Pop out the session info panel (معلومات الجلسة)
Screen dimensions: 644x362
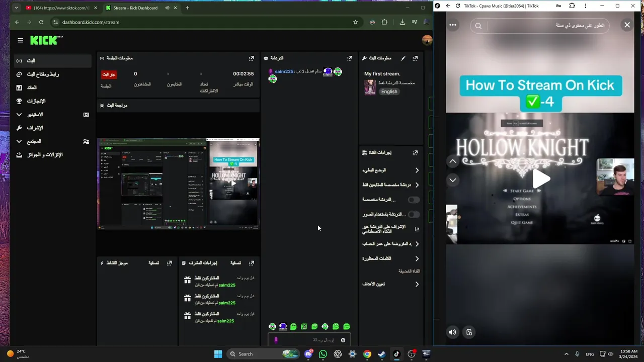pos(251,58)
